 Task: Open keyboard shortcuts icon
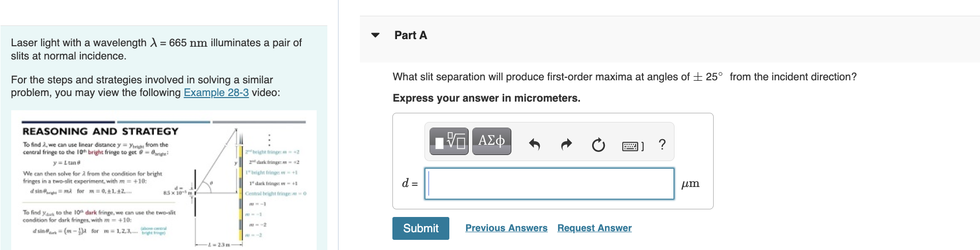click(x=633, y=146)
